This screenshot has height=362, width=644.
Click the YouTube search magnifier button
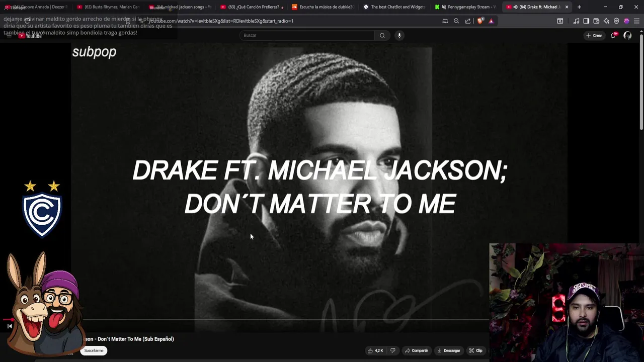(x=382, y=35)
